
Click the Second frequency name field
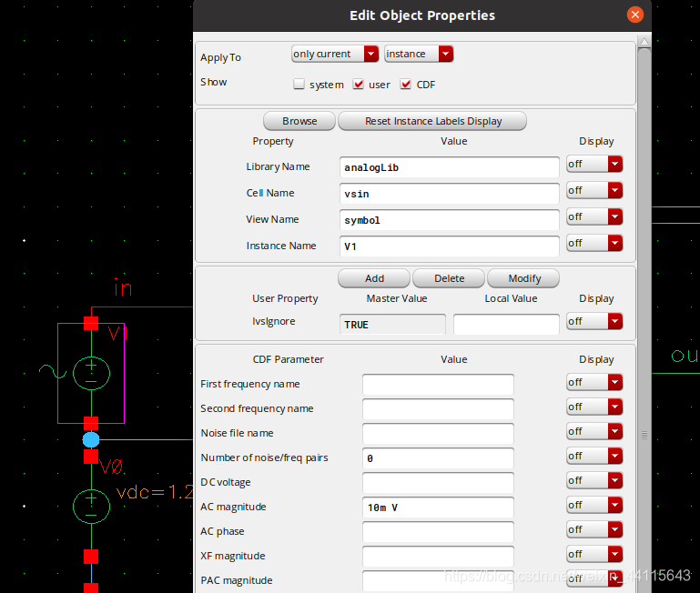(438, 408)
